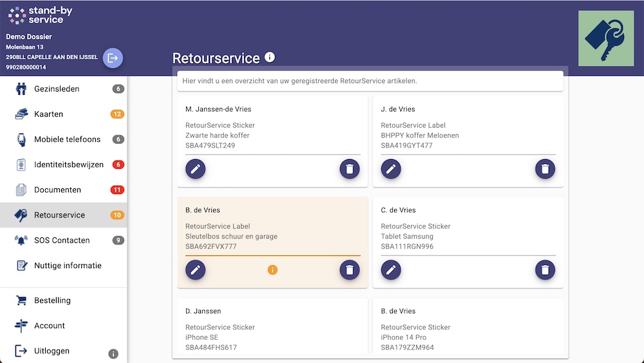This screenshot has height=363, width=644.
Task: Edit the Sleutelbos schuur en garage item
Action: [196, 270]
